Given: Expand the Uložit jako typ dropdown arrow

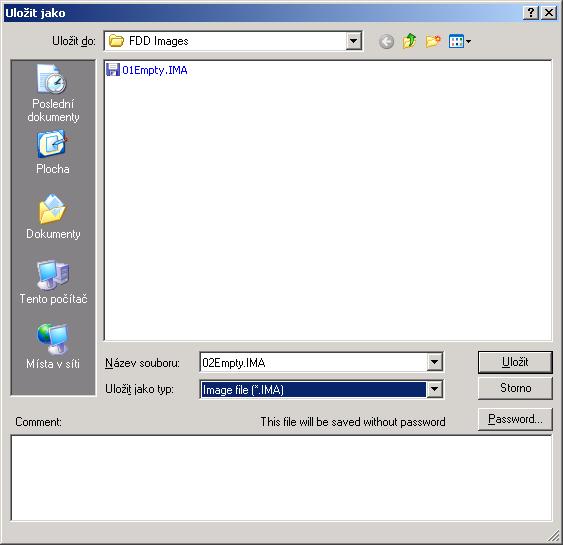Looking at the screenshot, I should [434, 389].
